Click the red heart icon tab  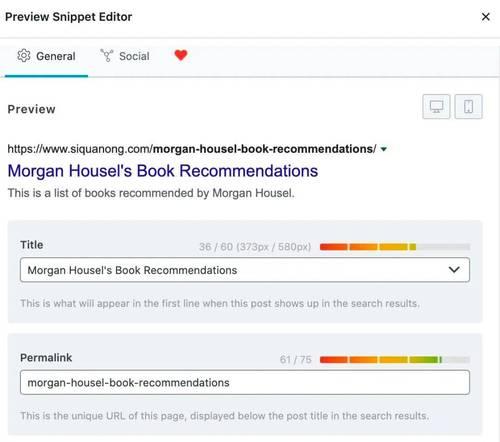pyautogui.click(x=181, y=55)
